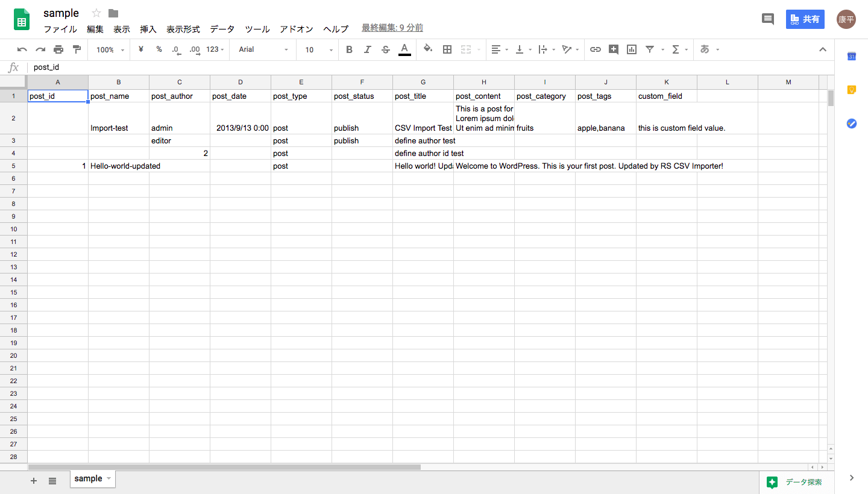Click the 最終編集: 9 分前 link
This screenshot has height=494, width=868.
click(392, 28)
